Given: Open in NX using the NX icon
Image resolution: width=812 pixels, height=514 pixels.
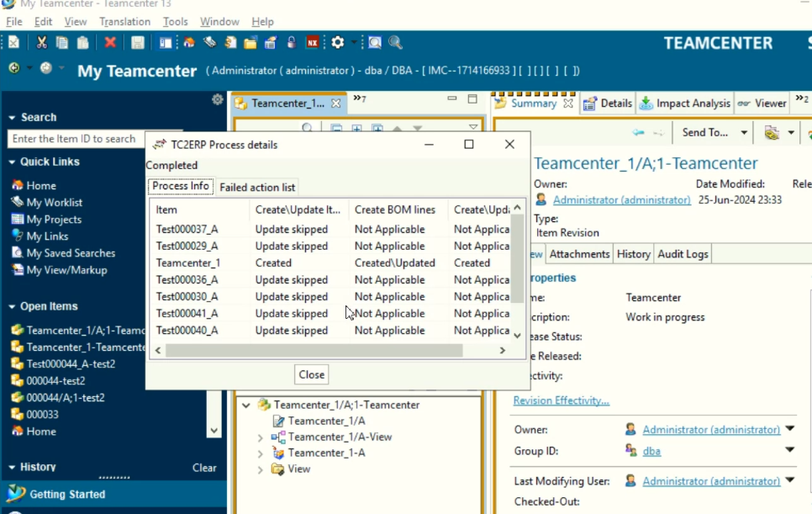Looking at the screenshot, I should pos(313,43).
